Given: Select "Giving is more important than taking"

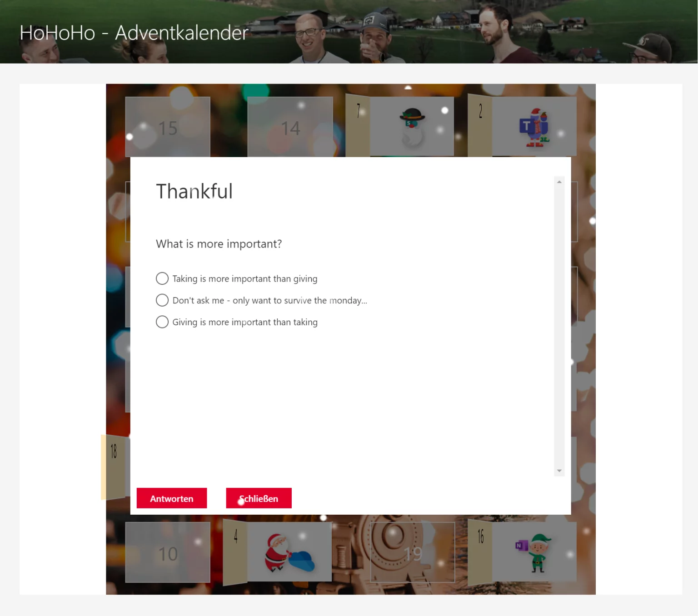Looking at the screenshot, I should pyautogui.click(x=162, y=322).
